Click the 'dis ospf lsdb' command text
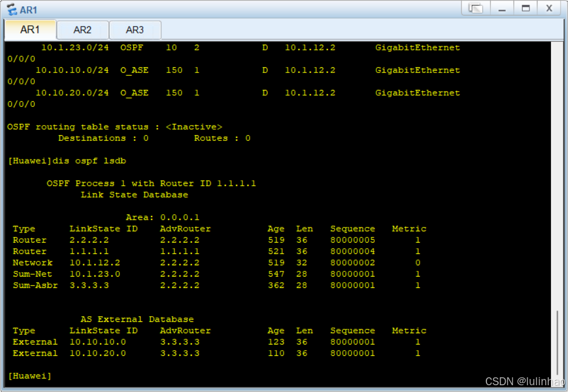The image size is (568, 392). (89, 161)
